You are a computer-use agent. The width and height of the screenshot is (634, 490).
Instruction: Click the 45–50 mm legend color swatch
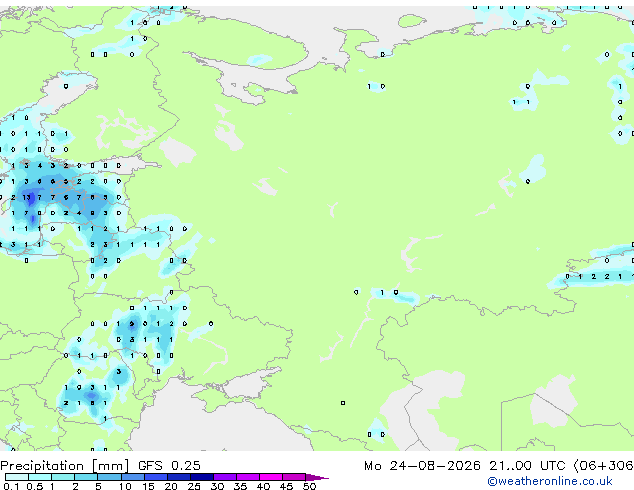click(x=294, y=477)
